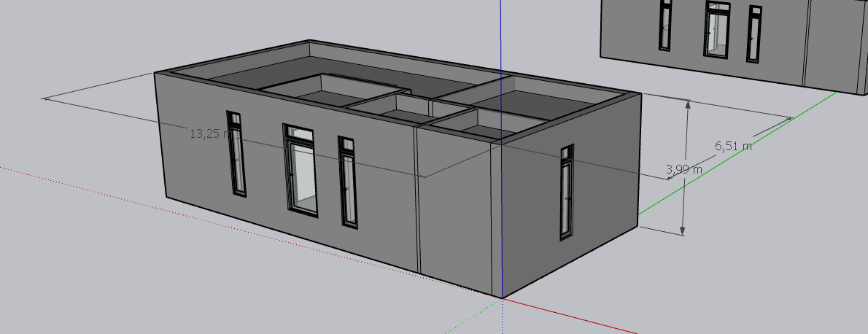868x334 pixels.
Task: Select the vertical seam on the front wall
Action: point(419,198)
